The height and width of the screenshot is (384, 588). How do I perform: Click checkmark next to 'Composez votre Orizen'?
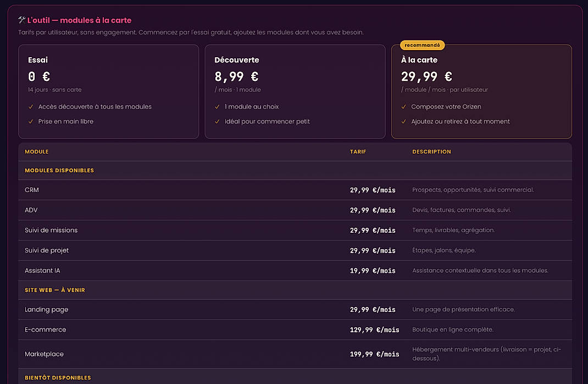click(x=403, y=107)
